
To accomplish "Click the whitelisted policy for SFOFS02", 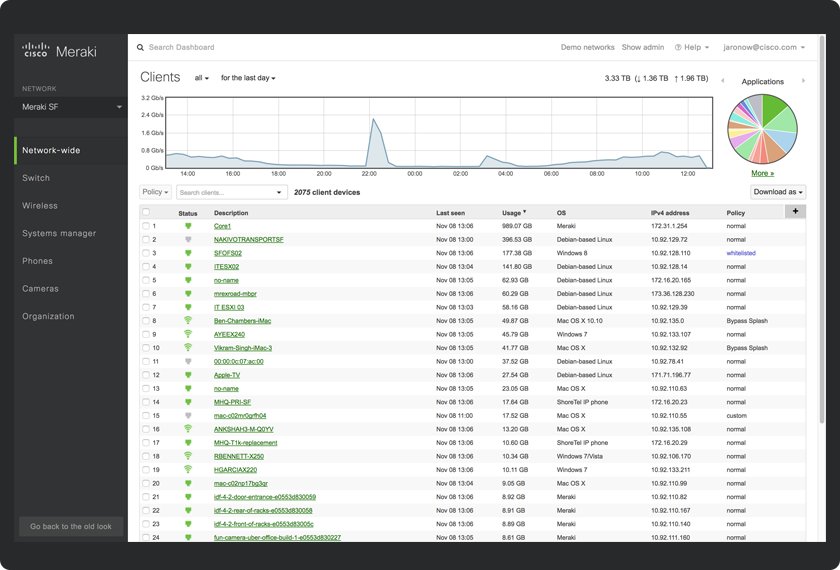I will [x=741, y=253].
